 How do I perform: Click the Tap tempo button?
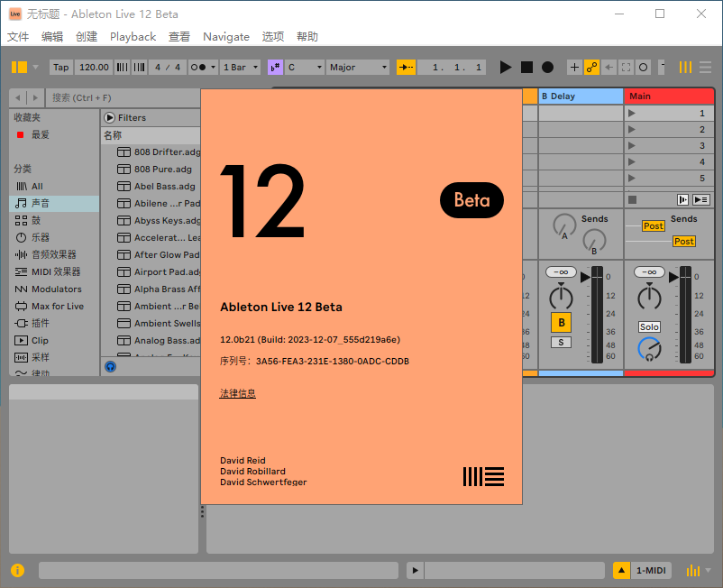[60, 67]
